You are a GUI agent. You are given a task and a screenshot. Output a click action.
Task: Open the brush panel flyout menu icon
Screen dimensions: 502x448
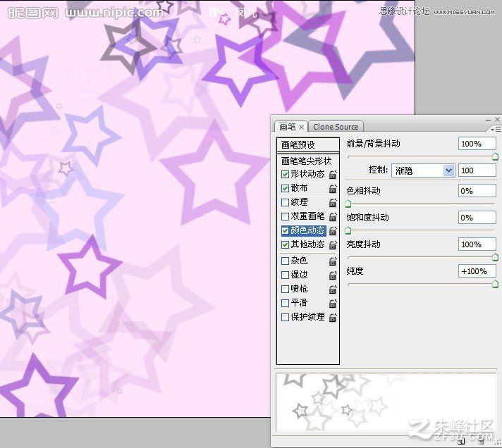[x=496, y=129]
